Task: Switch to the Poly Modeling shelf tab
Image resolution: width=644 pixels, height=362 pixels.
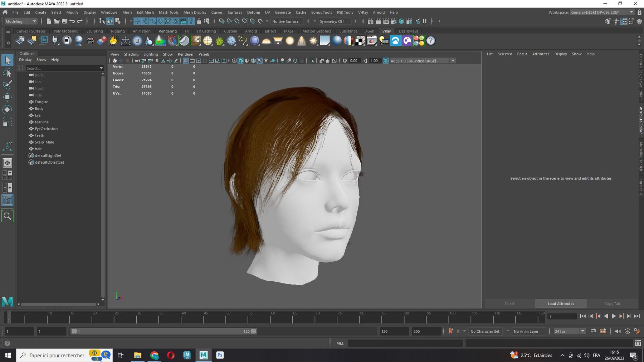Action: click(66, 31)
